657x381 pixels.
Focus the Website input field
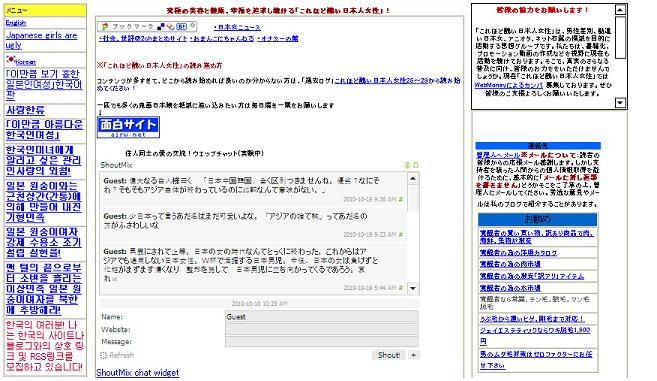pyautogui.click(x=321, y=329)
